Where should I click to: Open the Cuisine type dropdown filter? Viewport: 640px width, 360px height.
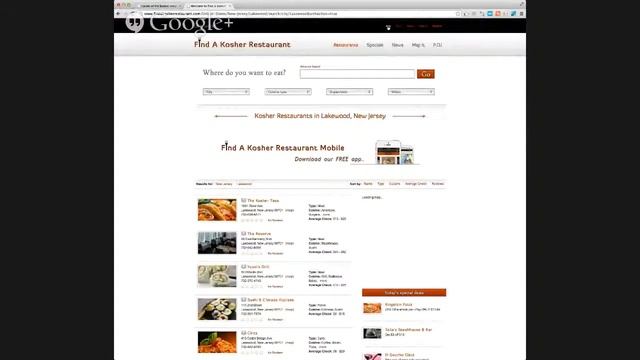[x=288, y=92]
